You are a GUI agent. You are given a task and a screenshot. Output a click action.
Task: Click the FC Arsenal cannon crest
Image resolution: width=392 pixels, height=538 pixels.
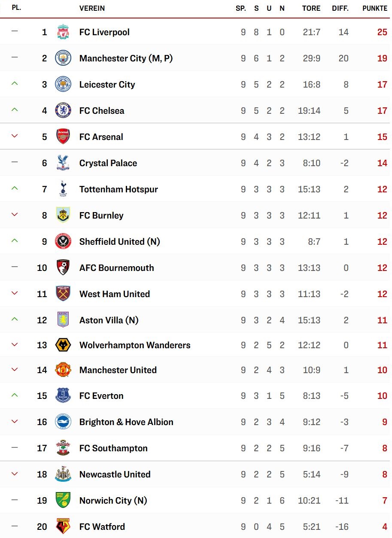(x=63, y=137)
